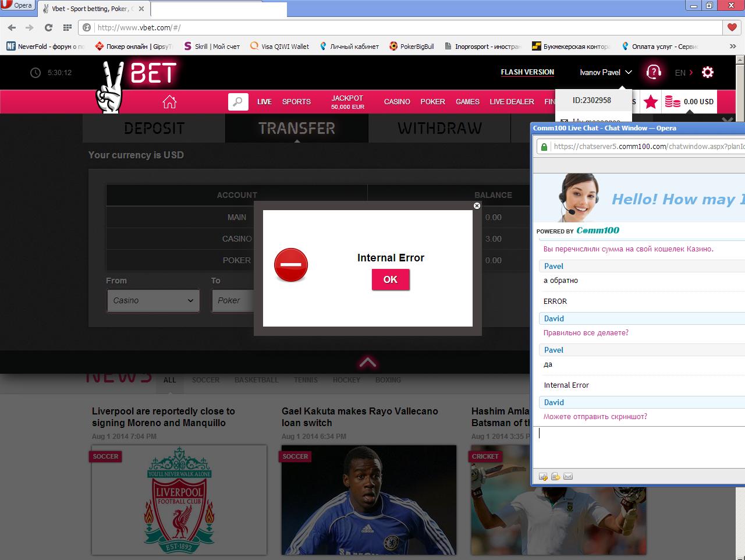The image size is (745, 560).
Task: Click the red error icon in the dialog
Action: tap(291, 265)
